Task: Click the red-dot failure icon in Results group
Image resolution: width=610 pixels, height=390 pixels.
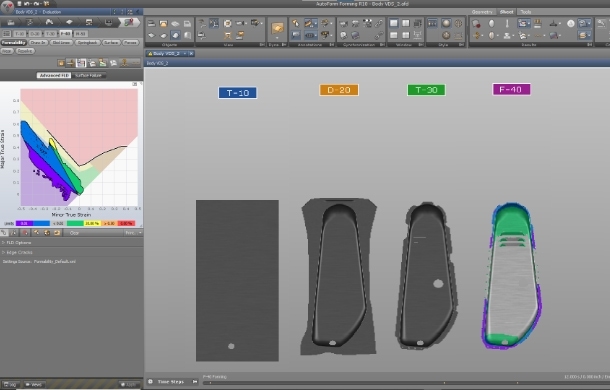Action: 475,23
